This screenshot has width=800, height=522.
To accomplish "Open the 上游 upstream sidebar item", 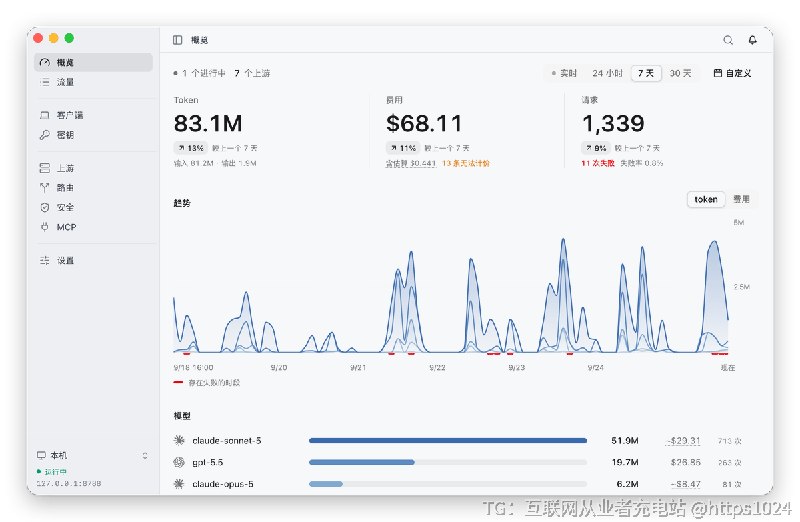I will pyautogui.click(x=93, y=168).
